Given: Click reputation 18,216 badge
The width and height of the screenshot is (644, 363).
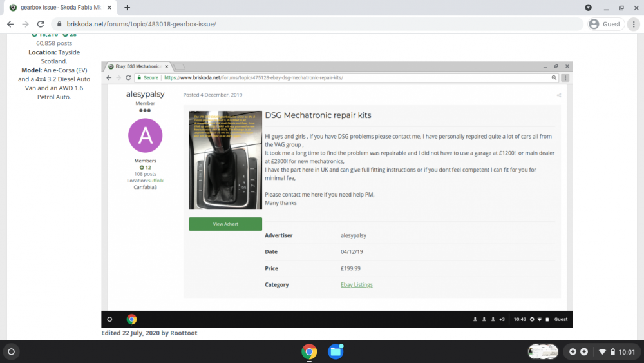Looking at the screenshot, I should point(45,35).
